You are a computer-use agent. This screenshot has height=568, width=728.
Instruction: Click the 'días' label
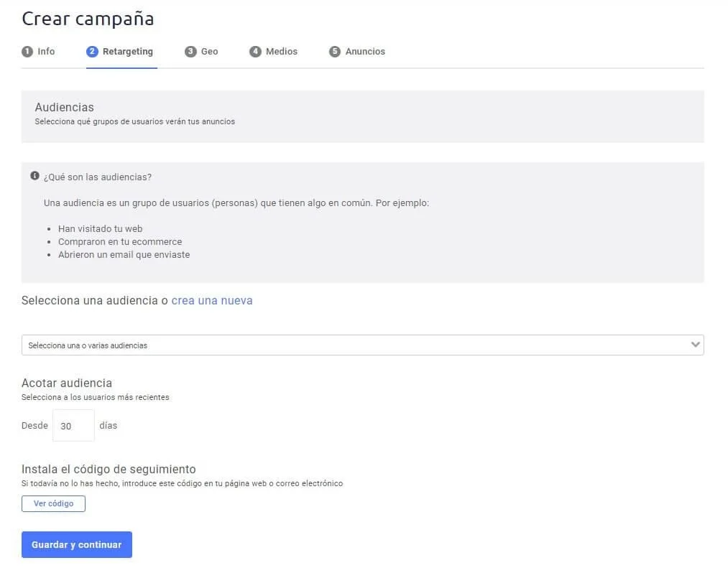109,426
